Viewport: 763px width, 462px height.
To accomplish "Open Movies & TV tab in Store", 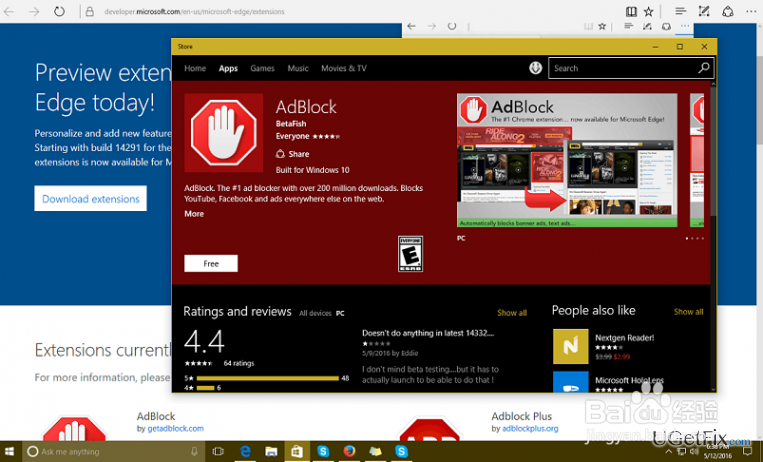I will click(344, 68).
